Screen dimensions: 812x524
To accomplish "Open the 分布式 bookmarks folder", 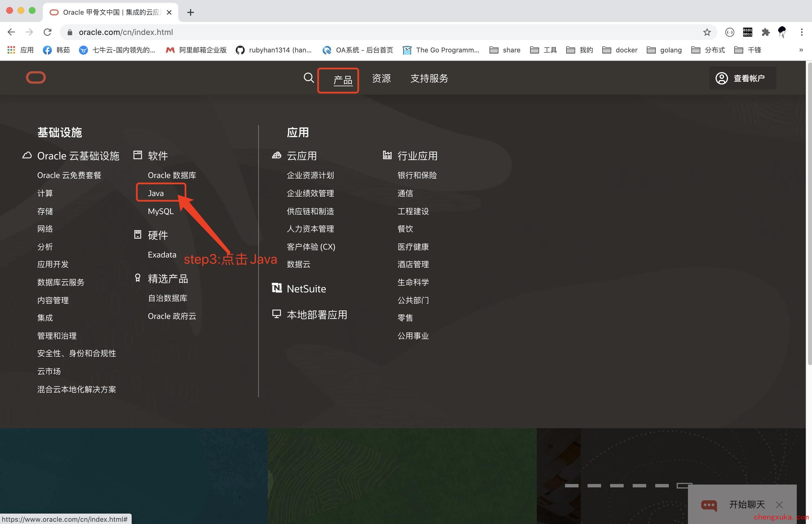I will pyautogui.click(x=708, y=50).
